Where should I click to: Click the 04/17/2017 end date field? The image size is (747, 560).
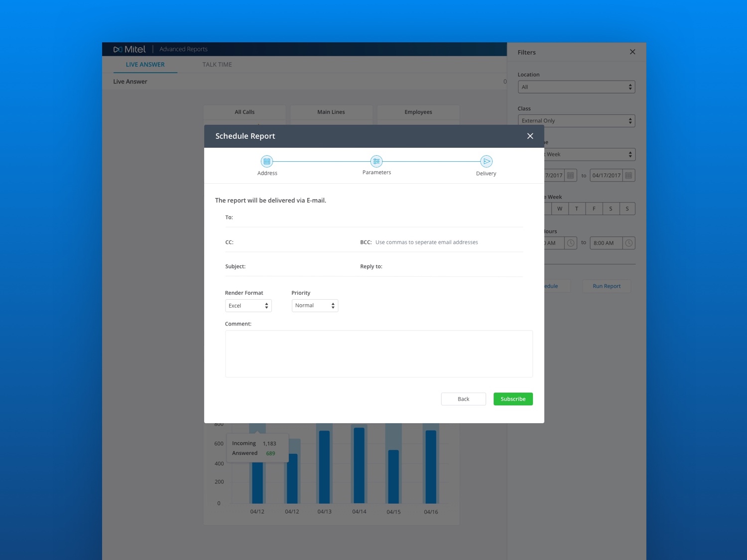click(x=607, y=175)
